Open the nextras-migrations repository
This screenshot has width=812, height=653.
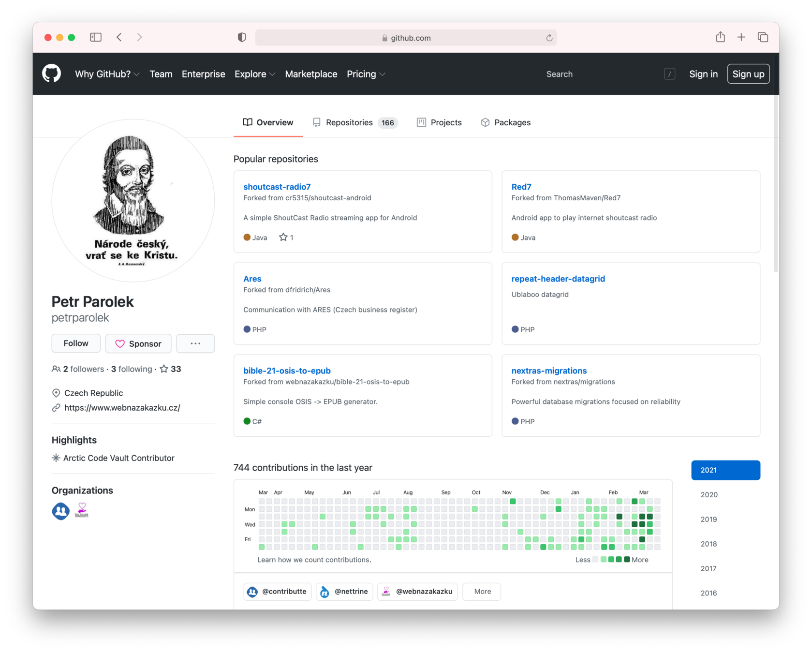point(549,371)
